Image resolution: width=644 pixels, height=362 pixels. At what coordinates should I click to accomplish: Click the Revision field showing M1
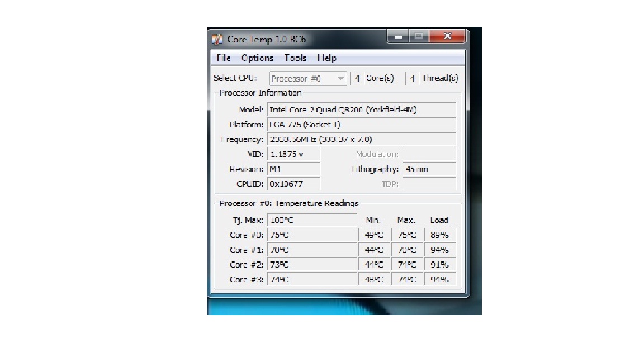point(293,169)
